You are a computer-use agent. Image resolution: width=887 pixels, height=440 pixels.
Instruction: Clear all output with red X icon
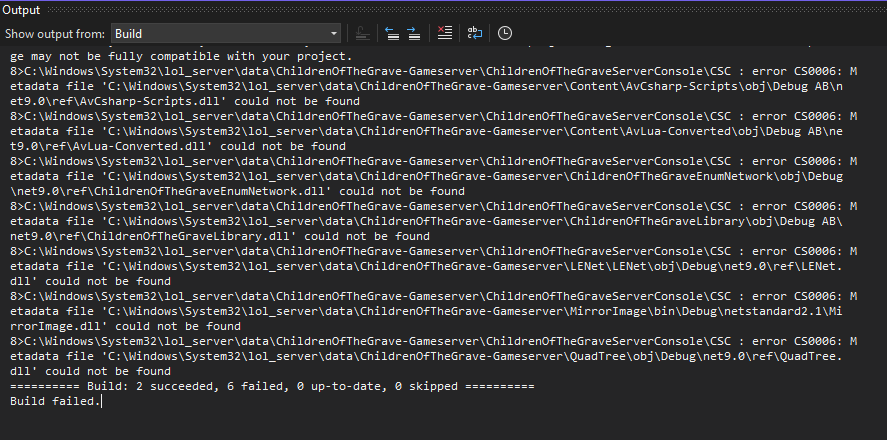[x=445, y=33]
